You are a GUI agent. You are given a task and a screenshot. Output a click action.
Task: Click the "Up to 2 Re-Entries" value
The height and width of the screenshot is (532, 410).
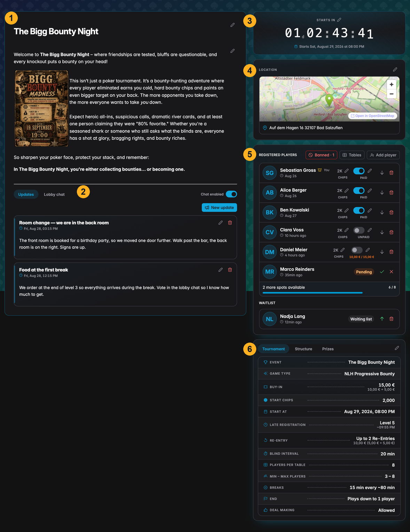coord(376,438)
